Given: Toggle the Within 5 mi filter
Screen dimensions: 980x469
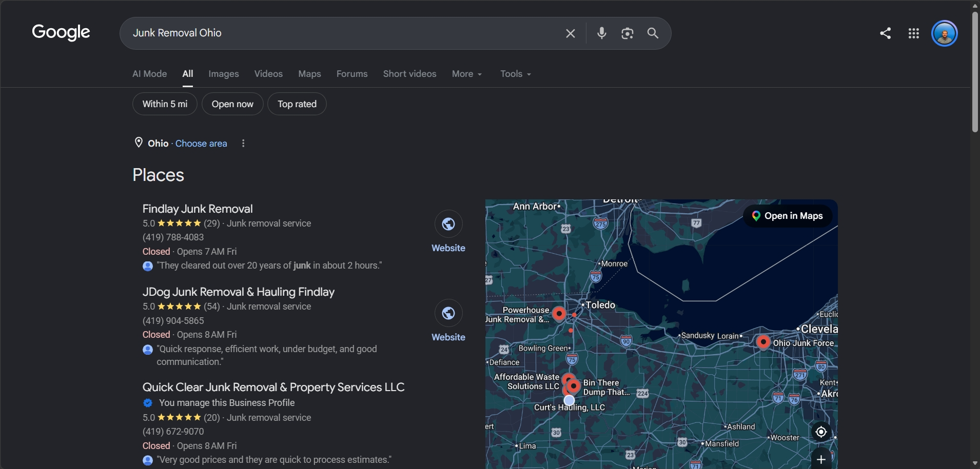Looking at the screenshot, I should click(165, 104).
